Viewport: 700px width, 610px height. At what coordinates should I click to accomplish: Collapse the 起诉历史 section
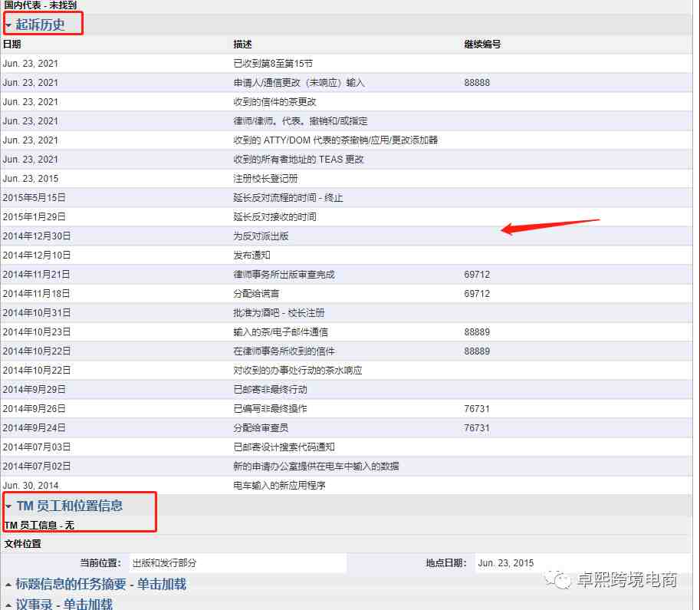(x=40, y=25)
